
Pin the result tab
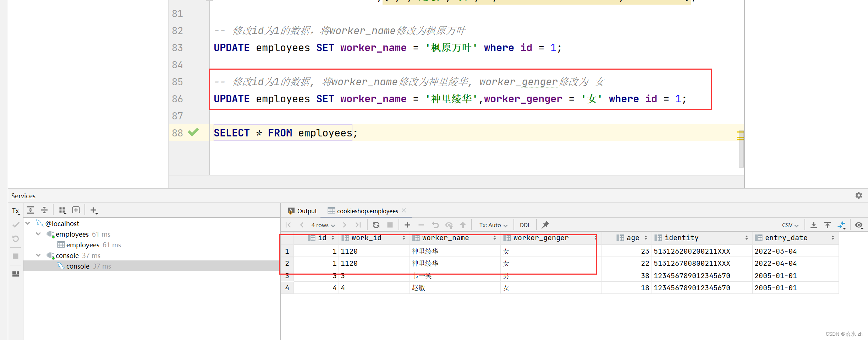pos(545,225)
